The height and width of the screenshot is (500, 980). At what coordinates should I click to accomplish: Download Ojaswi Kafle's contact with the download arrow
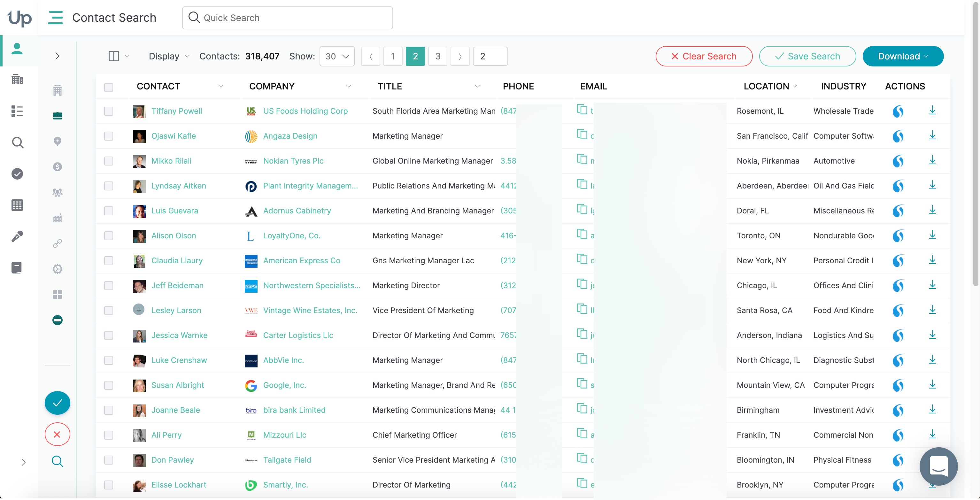point(932,136)
